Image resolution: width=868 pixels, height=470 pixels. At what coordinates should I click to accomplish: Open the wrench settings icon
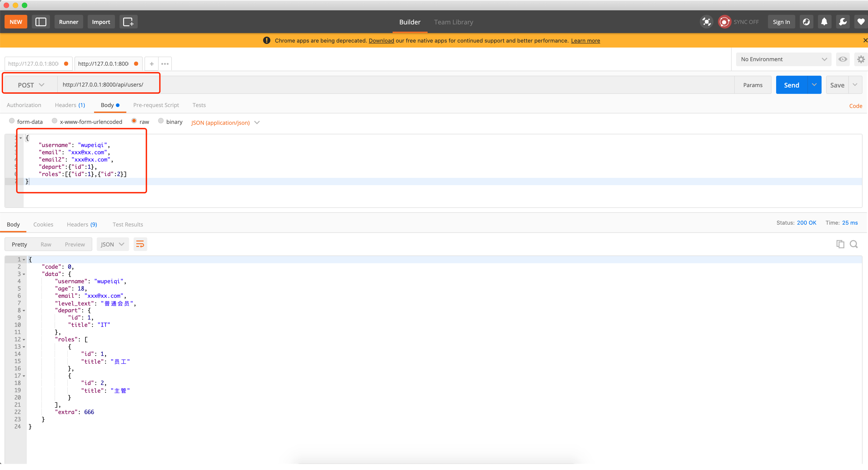point(843,22)
